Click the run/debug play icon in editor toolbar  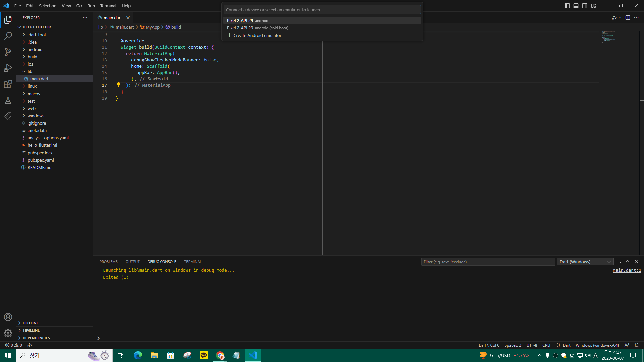[x=614, y=18]
